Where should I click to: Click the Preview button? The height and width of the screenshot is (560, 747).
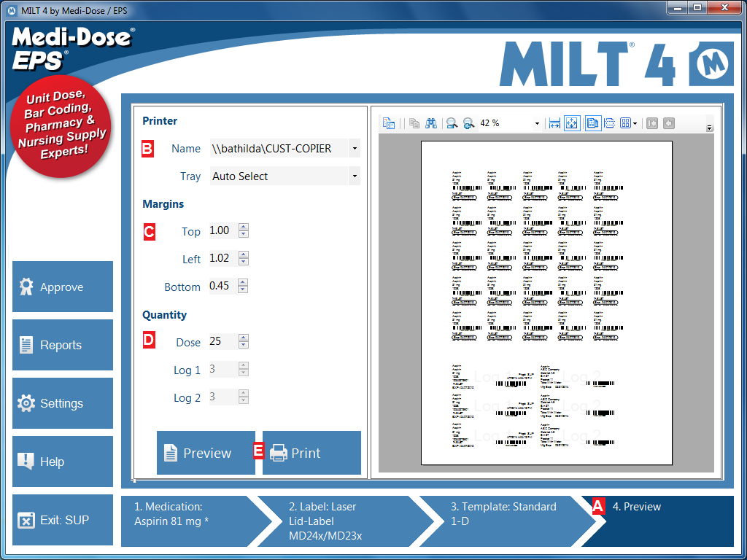coord(206,453)
